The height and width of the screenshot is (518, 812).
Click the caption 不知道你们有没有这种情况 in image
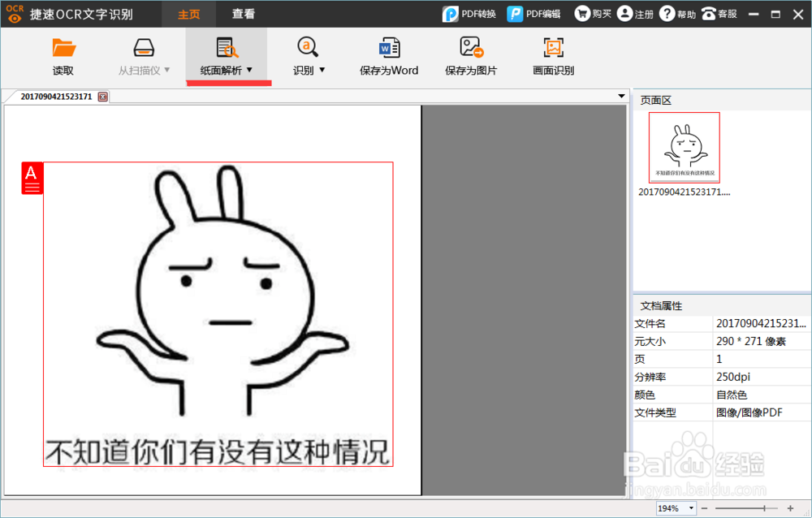click(218, 451)
